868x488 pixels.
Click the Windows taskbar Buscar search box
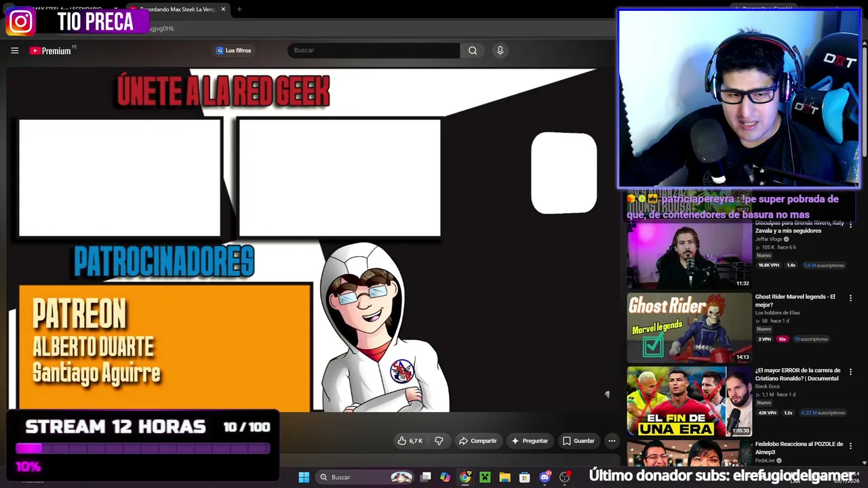366,477
